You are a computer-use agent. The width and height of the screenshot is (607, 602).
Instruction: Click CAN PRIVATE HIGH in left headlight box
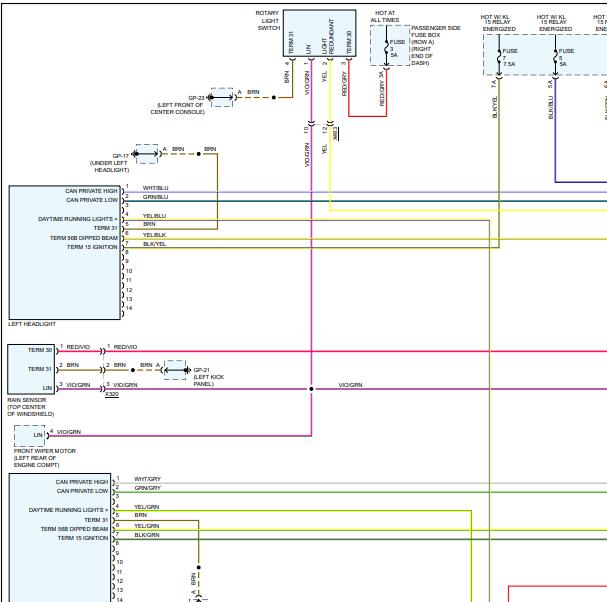pyautogui.click(x=91, y=191)
